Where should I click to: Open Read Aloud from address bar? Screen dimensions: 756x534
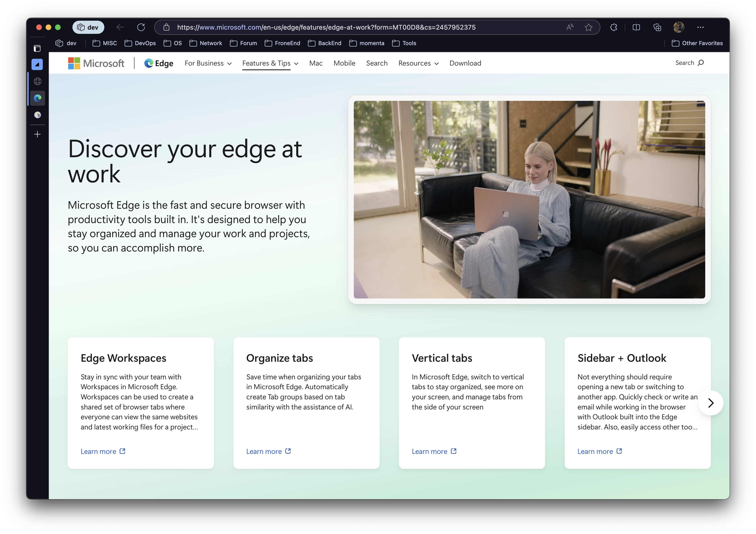[570, 27]
